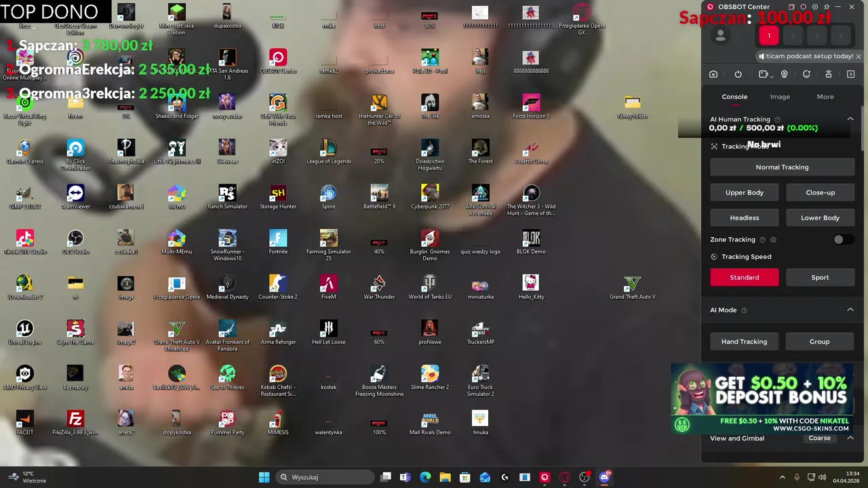Switch to the Image tab
Image resolution: width=868 pixels, height=488 pixels.
pyautogui.click(x=780, y=97)
